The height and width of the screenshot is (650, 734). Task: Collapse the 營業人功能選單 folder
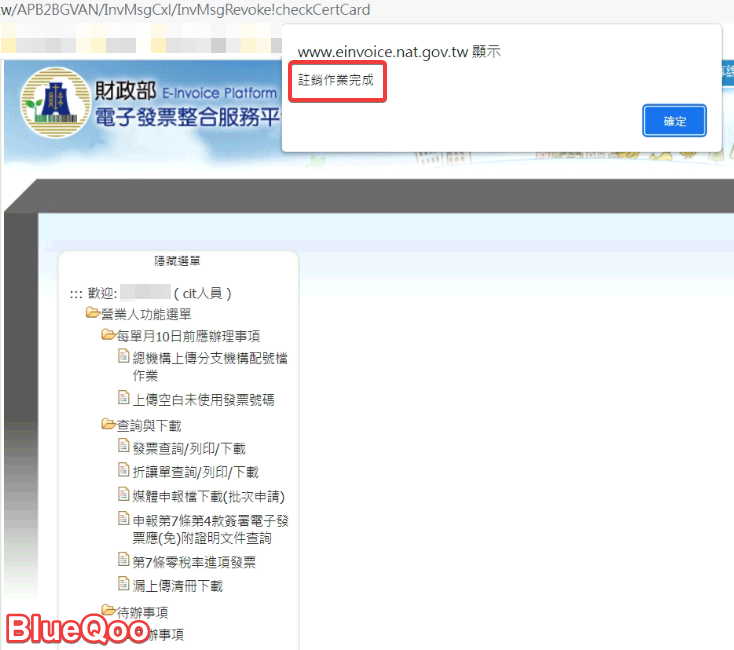click(x=94, y=314)
